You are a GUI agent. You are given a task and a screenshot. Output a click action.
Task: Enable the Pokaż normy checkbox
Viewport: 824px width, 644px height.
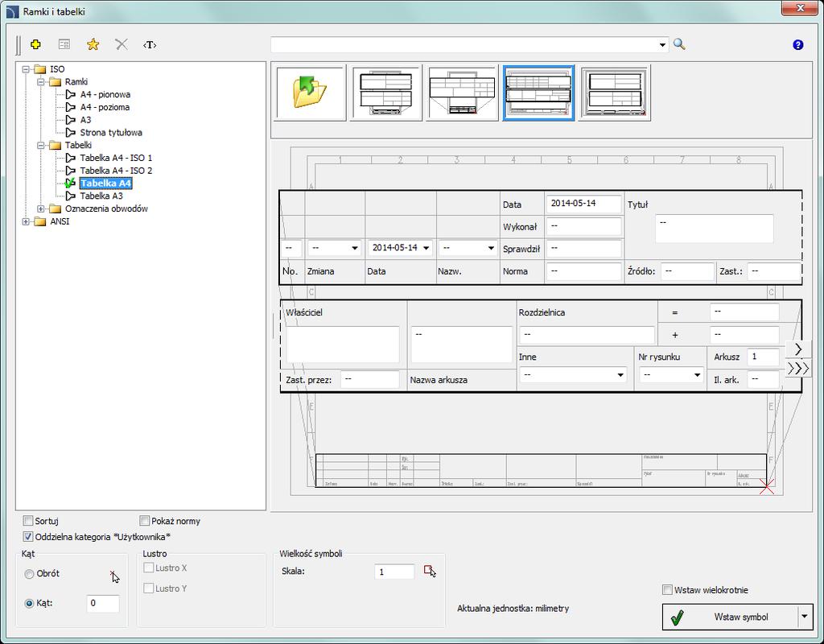pyautogui.click(x=145, y=521)
